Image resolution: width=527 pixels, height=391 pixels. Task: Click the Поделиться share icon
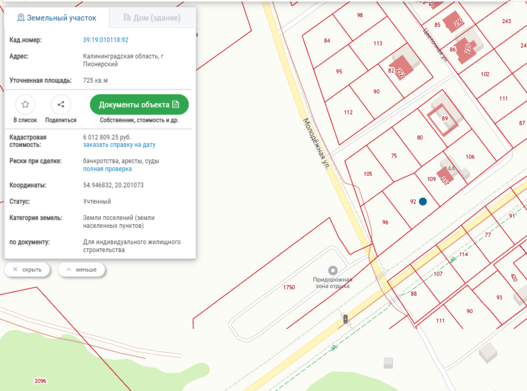61,105
